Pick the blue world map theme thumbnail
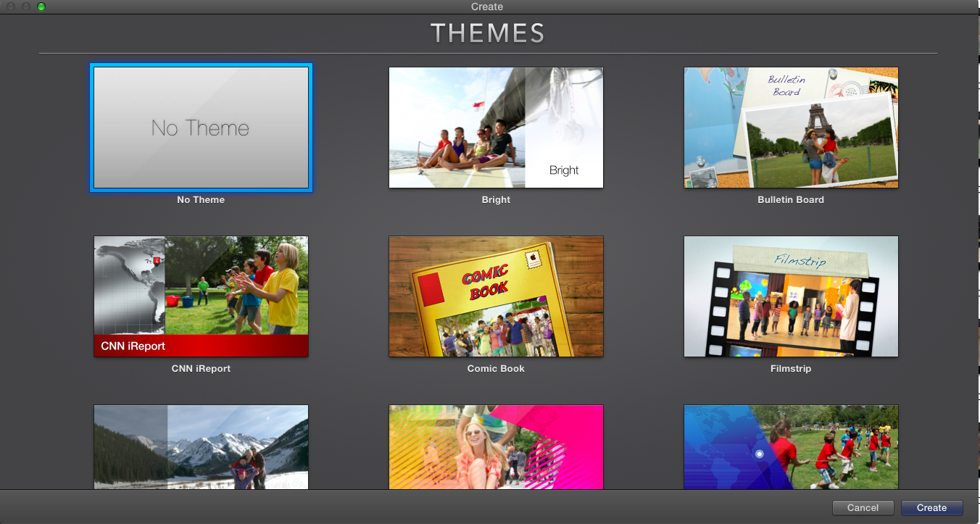 pos(791,447)
